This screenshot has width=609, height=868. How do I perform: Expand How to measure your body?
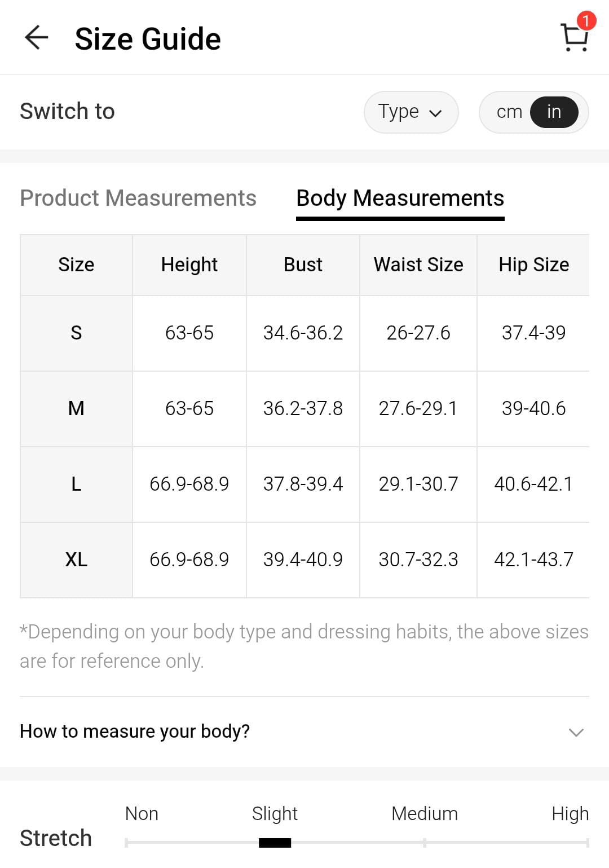[135, 731]
